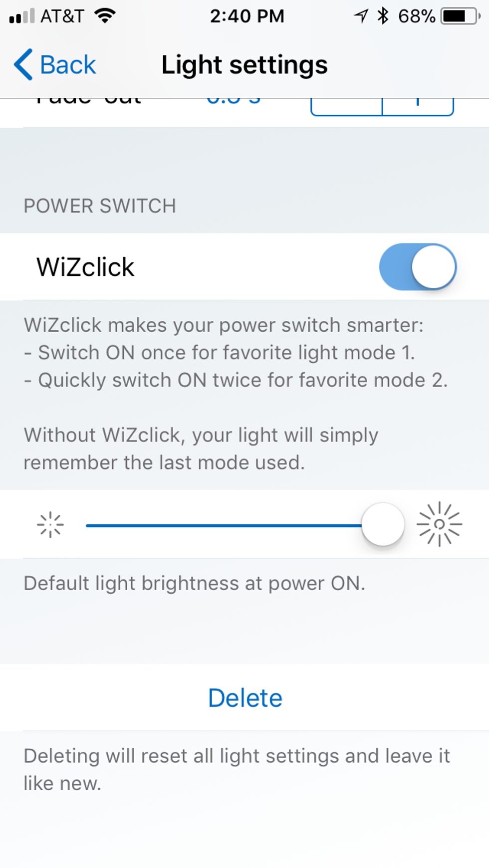Click the left half of fade-out stepper
Image resolution: width=489 pixels, height=868 pixels.
tap(346, 106)
